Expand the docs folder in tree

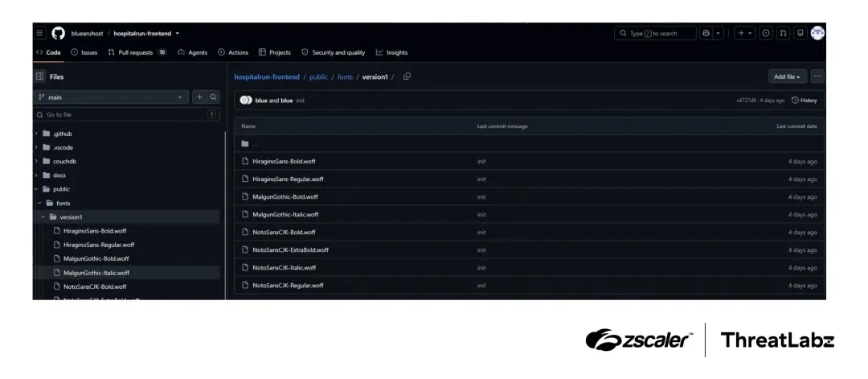[x=36, y=175]
